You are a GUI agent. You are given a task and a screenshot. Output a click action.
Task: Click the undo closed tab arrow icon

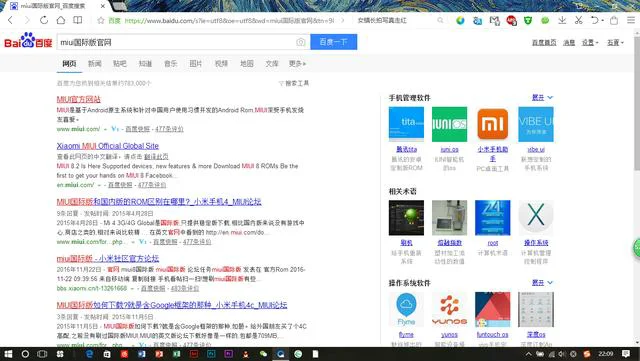click(x=595, y=20)
